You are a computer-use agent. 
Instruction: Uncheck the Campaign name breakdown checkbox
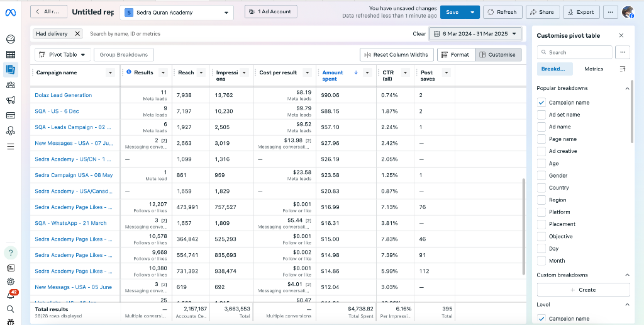(541, 103)
